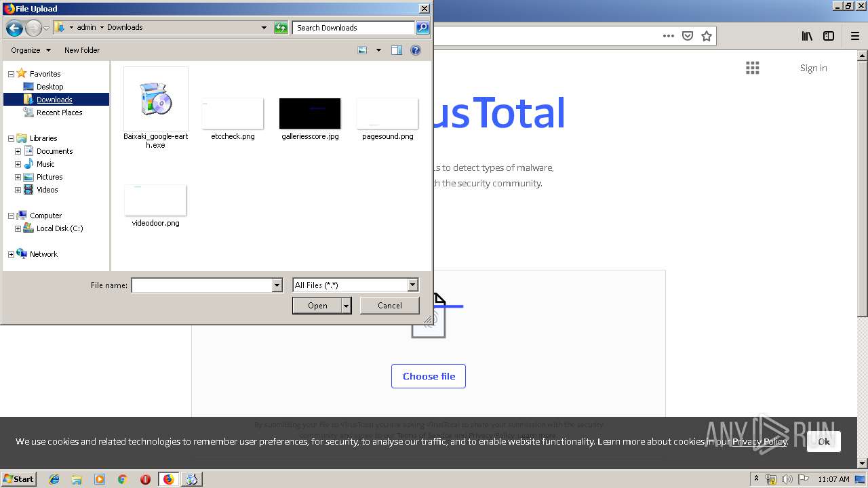The height and width of the screenshot is (488, 868).
Task: Click the admin breadcrumb segment
Action: [x=86, y=28]
